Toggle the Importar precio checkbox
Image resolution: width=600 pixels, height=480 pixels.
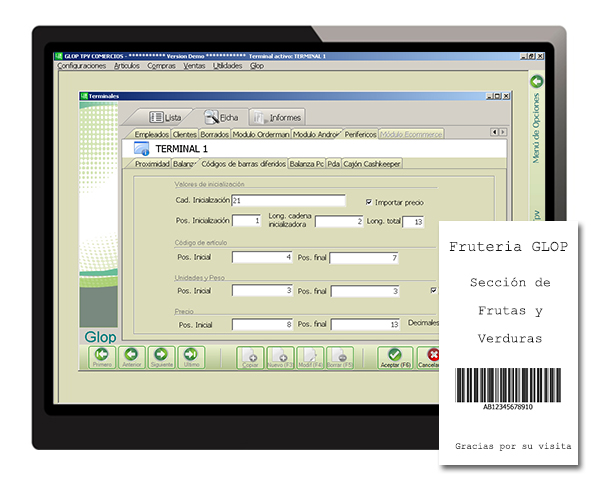click(x=368, y=202)
